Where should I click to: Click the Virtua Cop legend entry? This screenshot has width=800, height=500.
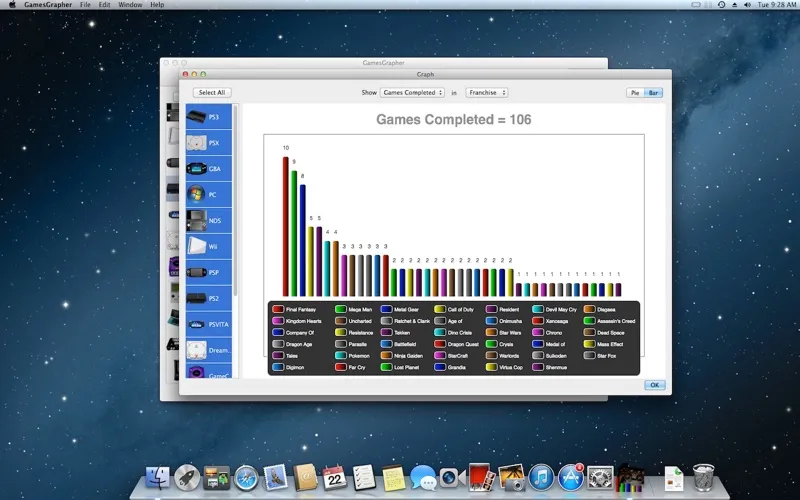click(505, 367)
